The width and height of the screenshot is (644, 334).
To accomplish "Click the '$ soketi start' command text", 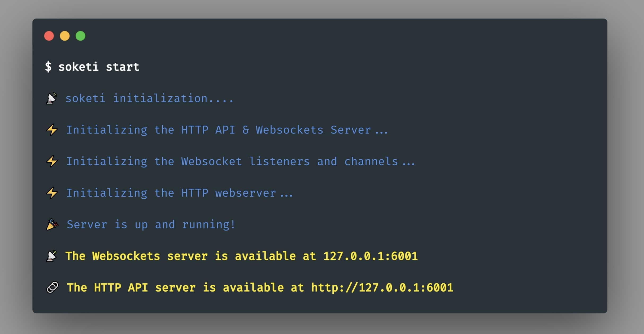I will [x=92, y=67].
